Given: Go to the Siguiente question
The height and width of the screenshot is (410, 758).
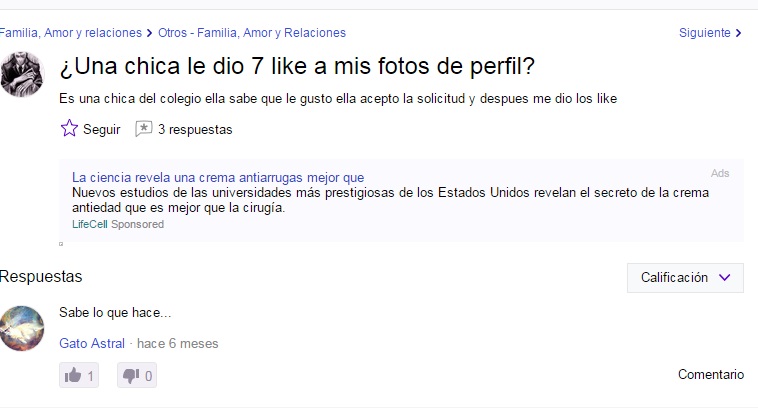Looking at the screenshot, I should [704, 33].
